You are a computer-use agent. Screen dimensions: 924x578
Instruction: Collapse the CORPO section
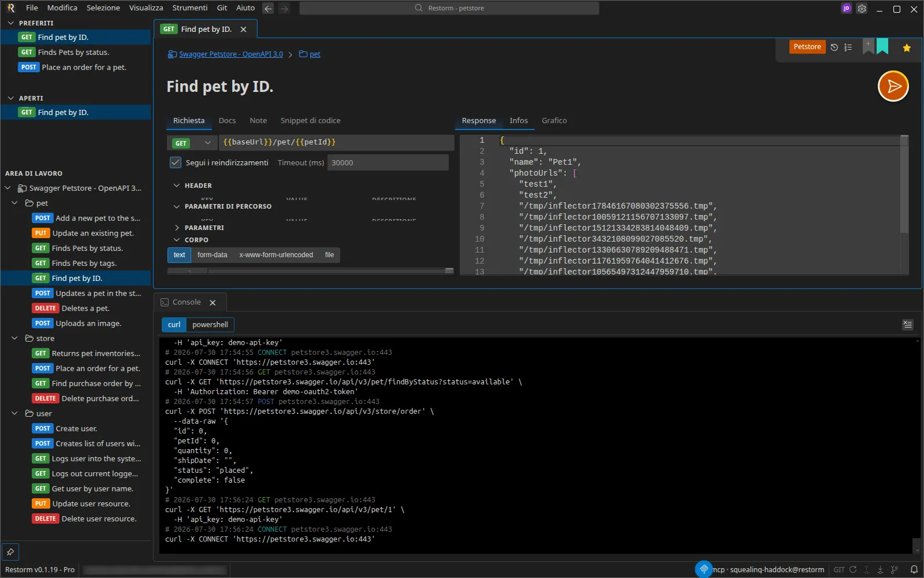coord(177,240)
